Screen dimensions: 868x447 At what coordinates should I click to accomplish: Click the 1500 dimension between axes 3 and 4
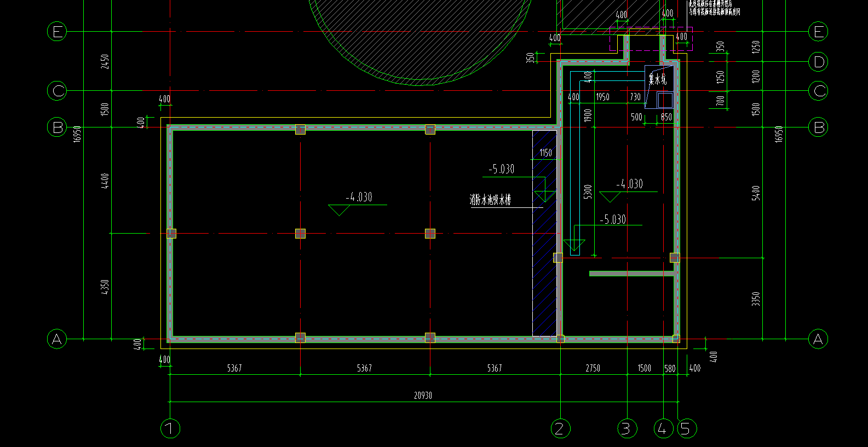coord(645,368)
